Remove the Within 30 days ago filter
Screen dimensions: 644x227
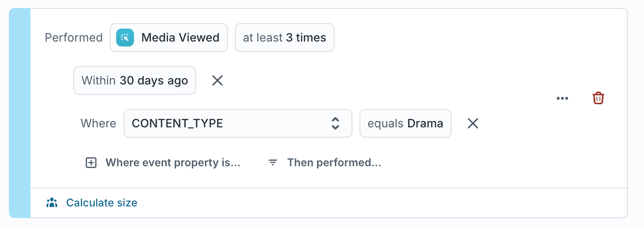click(217, 80)
